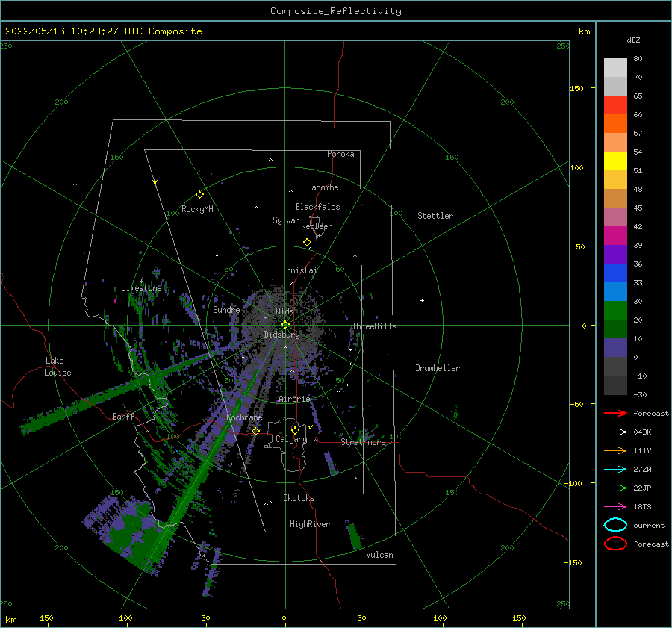This screenshot has width=672, height=628.
Task: Select the HighRiver label
Action: tap(310, 524)
